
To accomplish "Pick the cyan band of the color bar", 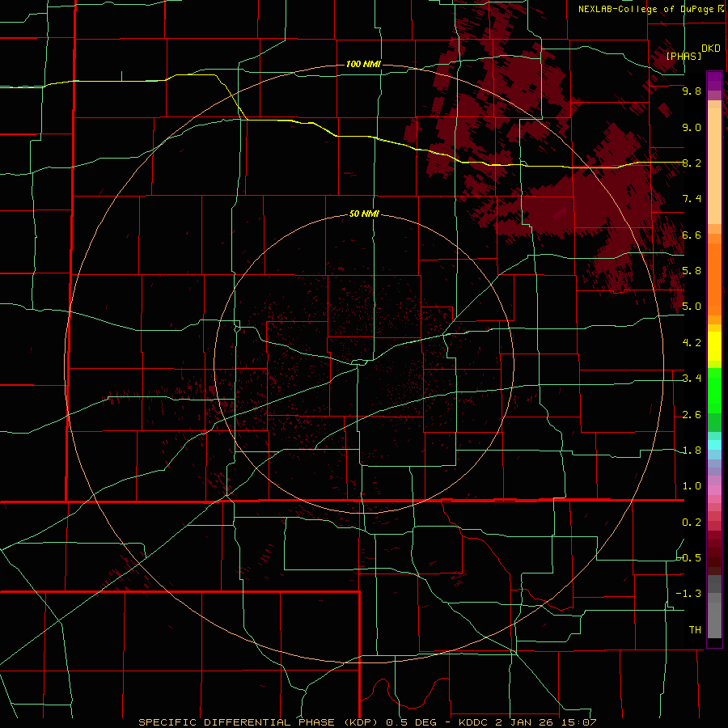I will click(x=714, y=445).
